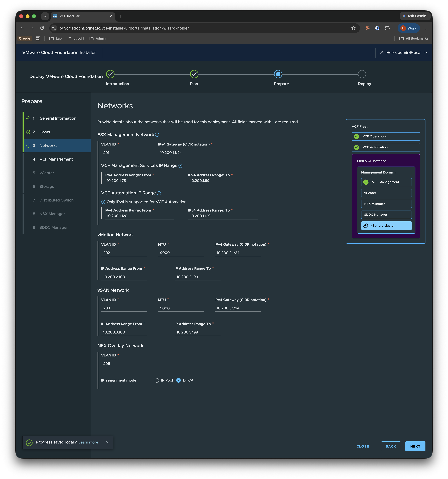The image size is (448, 479).
Task: Open the Admin bookmarks folder
Action: click(97, 38)
